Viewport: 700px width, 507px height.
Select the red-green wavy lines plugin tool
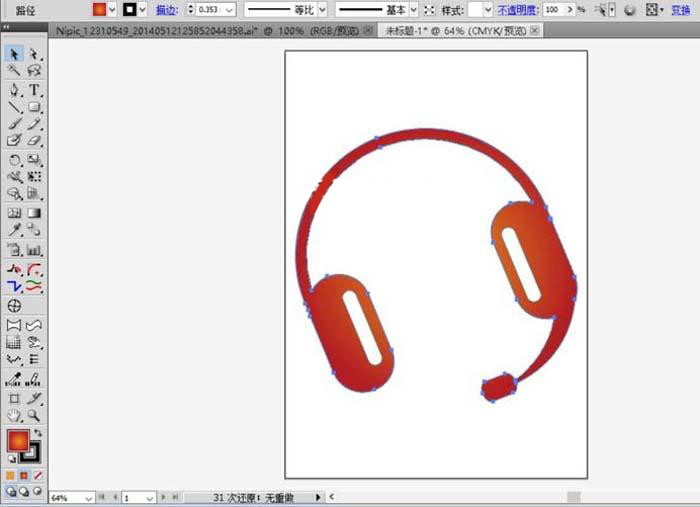33,286
